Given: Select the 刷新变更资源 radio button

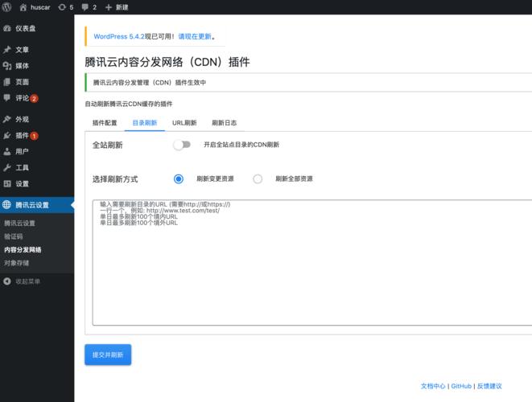Looking at the screenshot, I should [179, 179].
